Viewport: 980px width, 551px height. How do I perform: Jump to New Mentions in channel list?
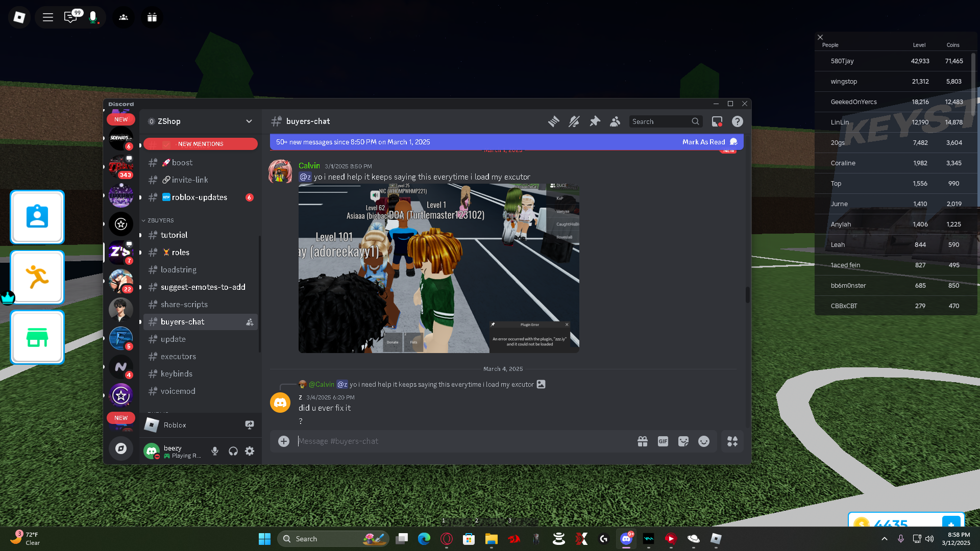pos(201,144)
